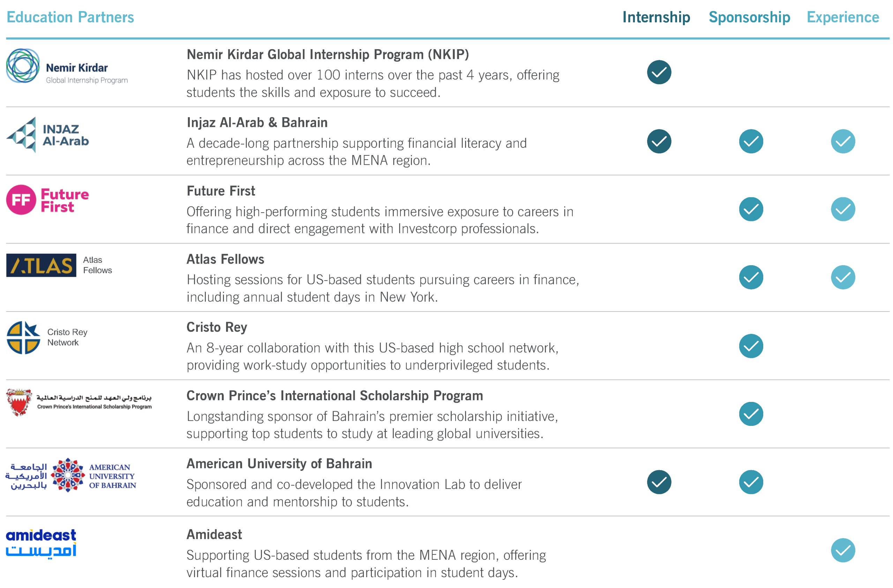Click the amideast blue logo
This screenshot has width=893, height=588.
pos(41,543)
